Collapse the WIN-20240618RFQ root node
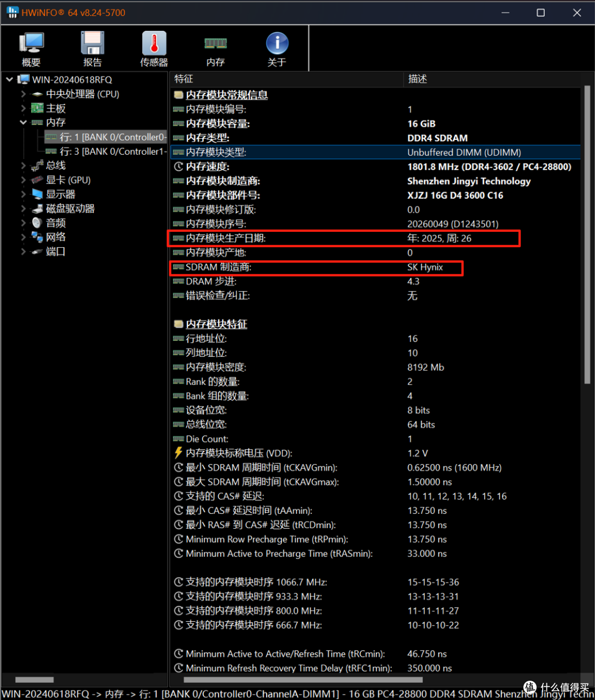This screenshot has height=700, width=595. pos(9,79)
